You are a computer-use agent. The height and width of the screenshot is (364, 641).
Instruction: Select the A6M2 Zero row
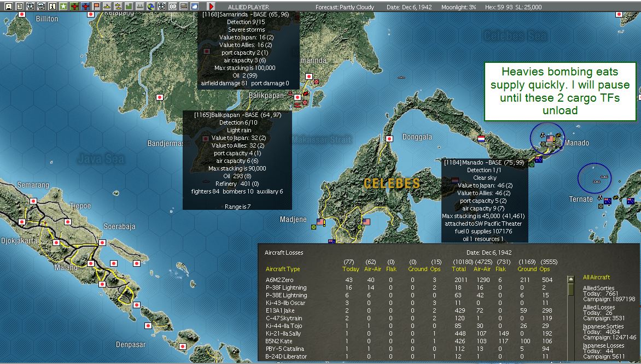click(x=410, y=280)
